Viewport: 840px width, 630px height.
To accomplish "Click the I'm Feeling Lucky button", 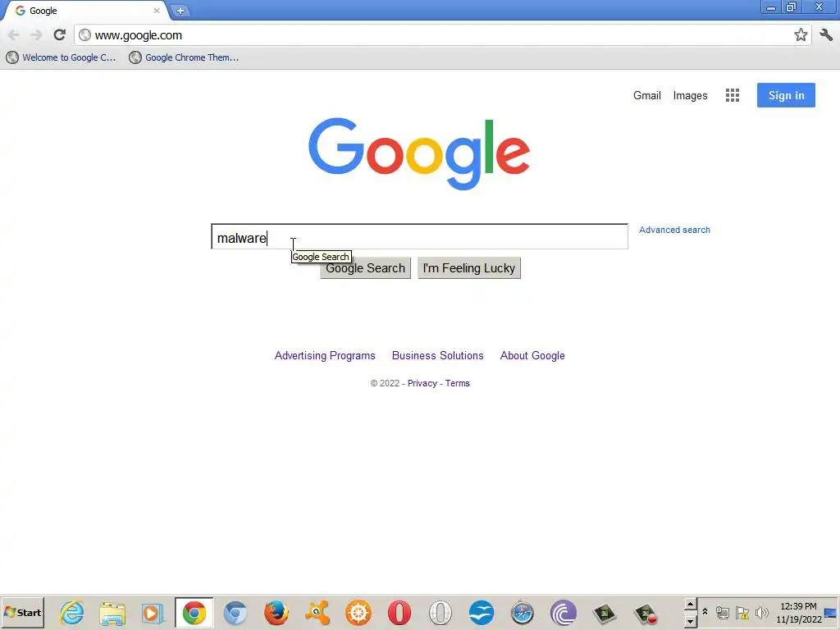I will tap(468, 268).
